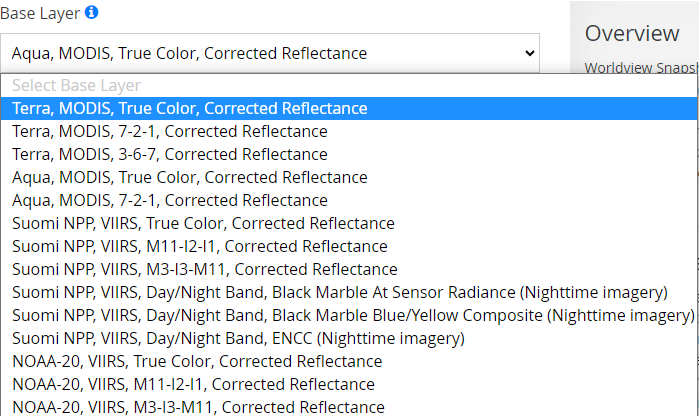Click the Overview heading
Viewport: 699px width, 416px height.
point(632,33)
